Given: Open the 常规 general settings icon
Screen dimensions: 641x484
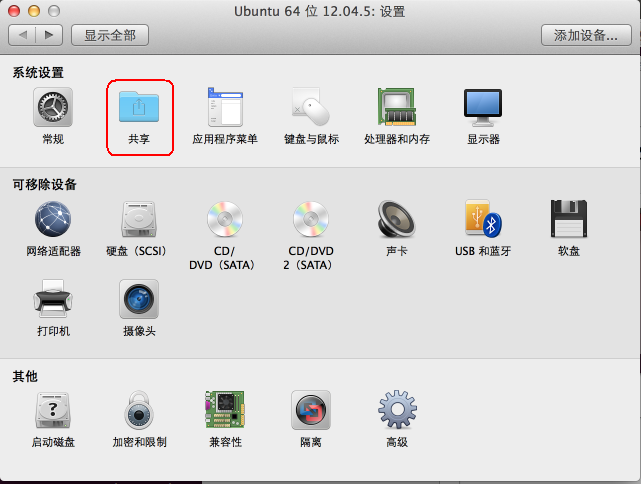Looking at the screenshot, I should click(x=53, y=107).
